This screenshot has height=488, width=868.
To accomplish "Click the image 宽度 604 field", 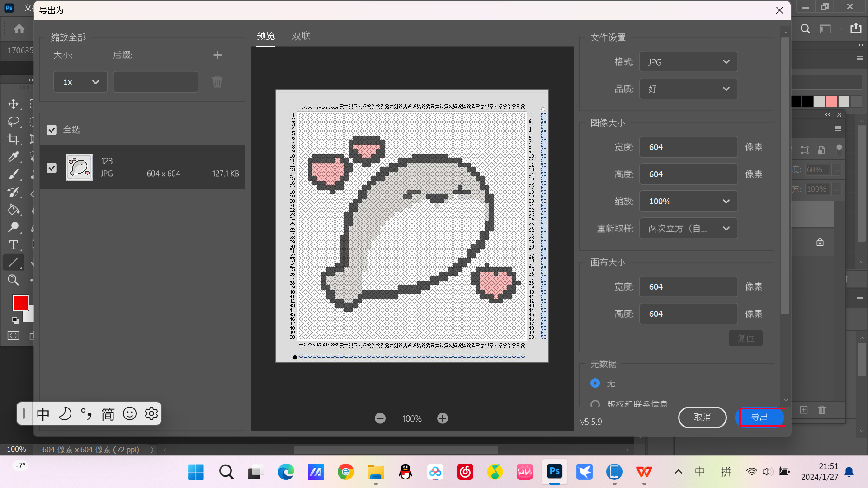I will tap(689, 147).
